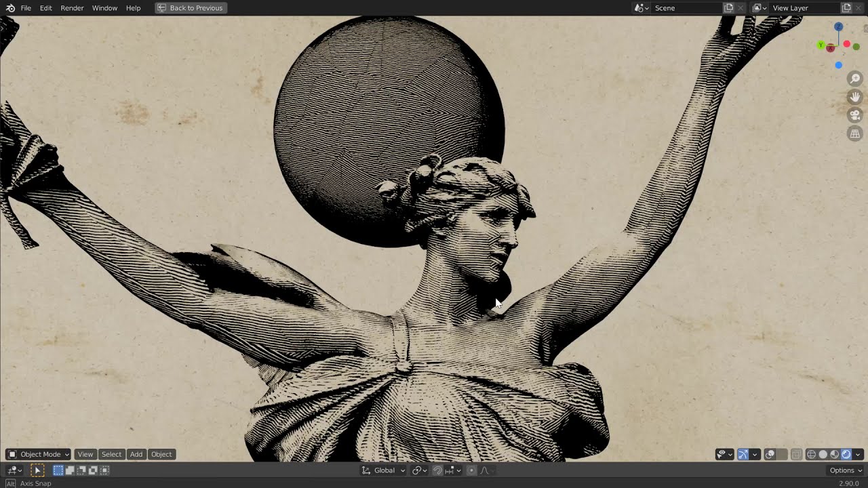Open the gizmo options dropdown arrow
The image size is (868, 488).
755,454
